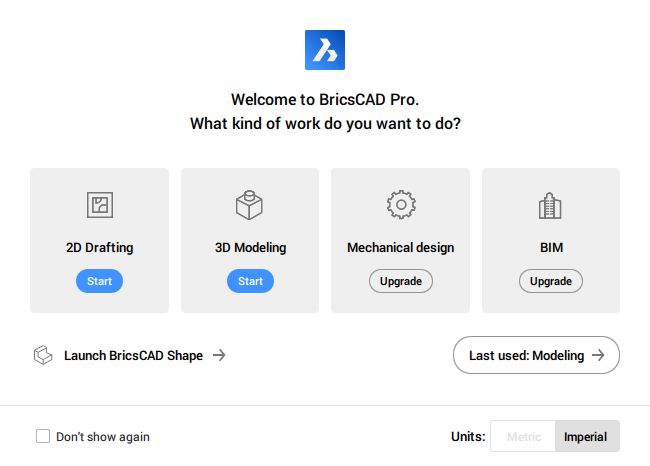Select Imperial units

point(586,437)
